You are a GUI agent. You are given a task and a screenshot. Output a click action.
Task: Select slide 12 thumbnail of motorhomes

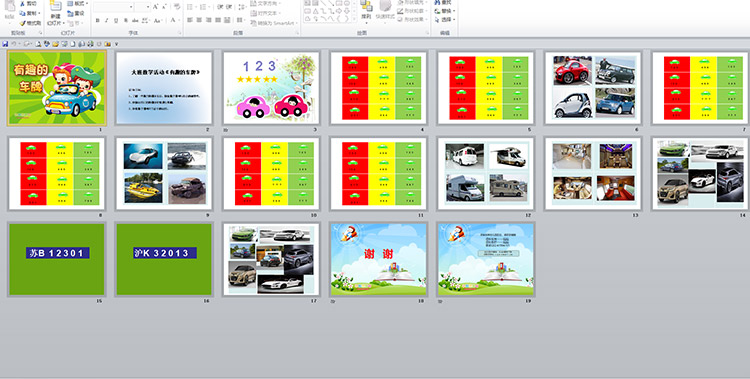coord(486,174)
